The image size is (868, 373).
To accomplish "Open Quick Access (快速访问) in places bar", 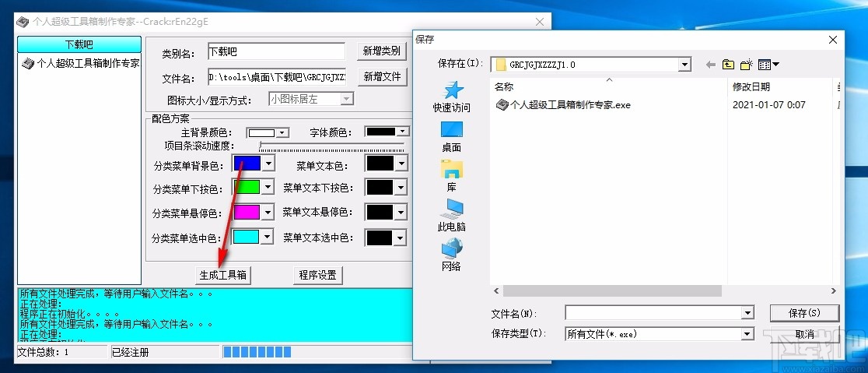I will 451,97.
